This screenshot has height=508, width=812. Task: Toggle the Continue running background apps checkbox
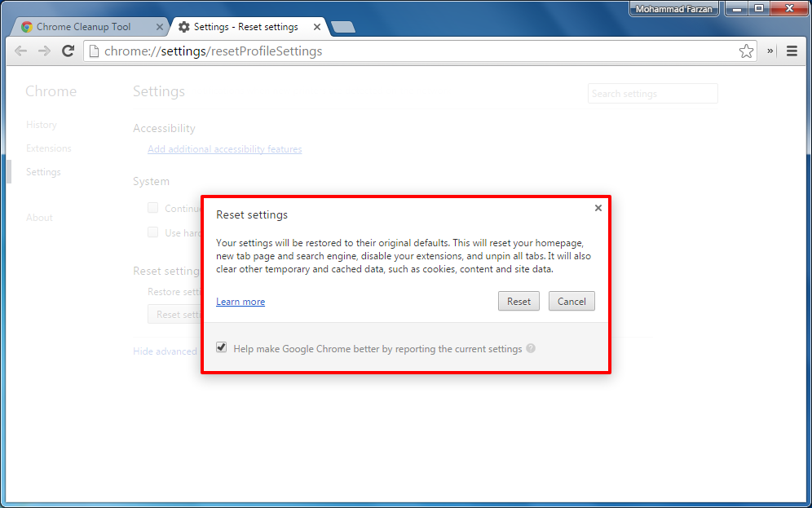click(152, 208)
